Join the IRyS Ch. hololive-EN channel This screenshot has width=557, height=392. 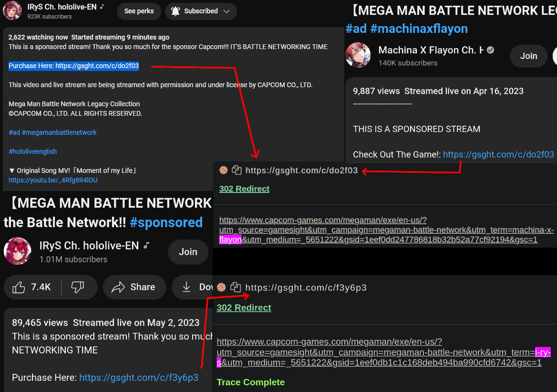[188, 252]
